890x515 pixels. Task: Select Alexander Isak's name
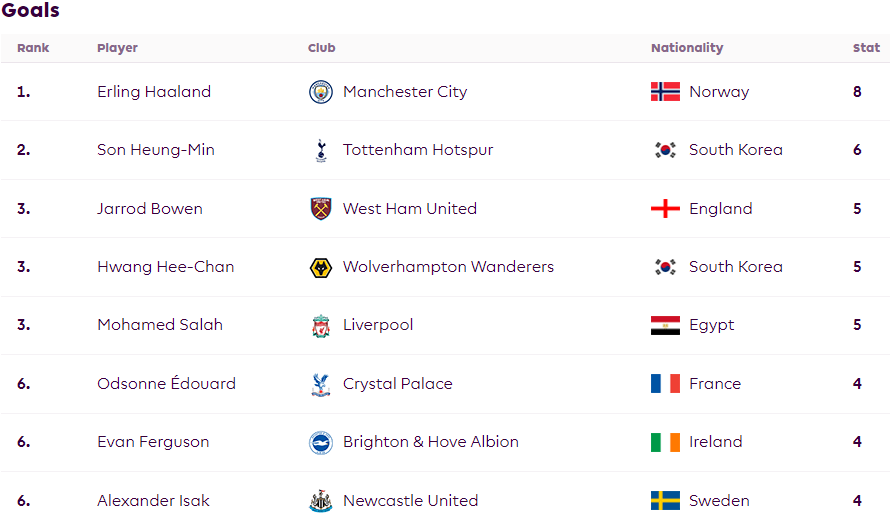[153, 501]
